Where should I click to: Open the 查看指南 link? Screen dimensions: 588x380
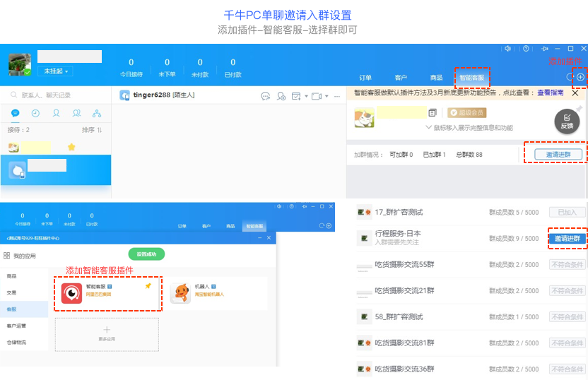(x=550, y=93)
